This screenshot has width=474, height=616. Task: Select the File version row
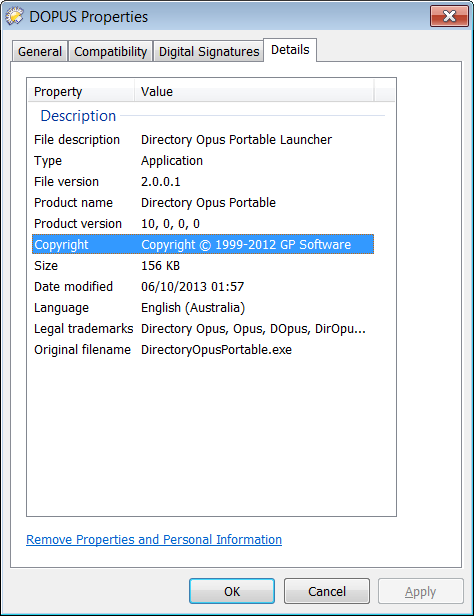(203, 182)
